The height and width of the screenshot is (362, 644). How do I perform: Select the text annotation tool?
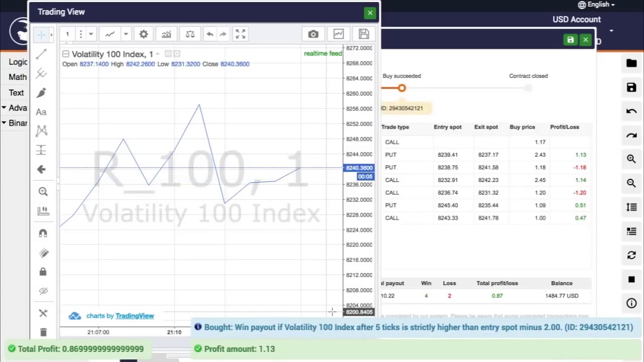click(x=41, y=112)
